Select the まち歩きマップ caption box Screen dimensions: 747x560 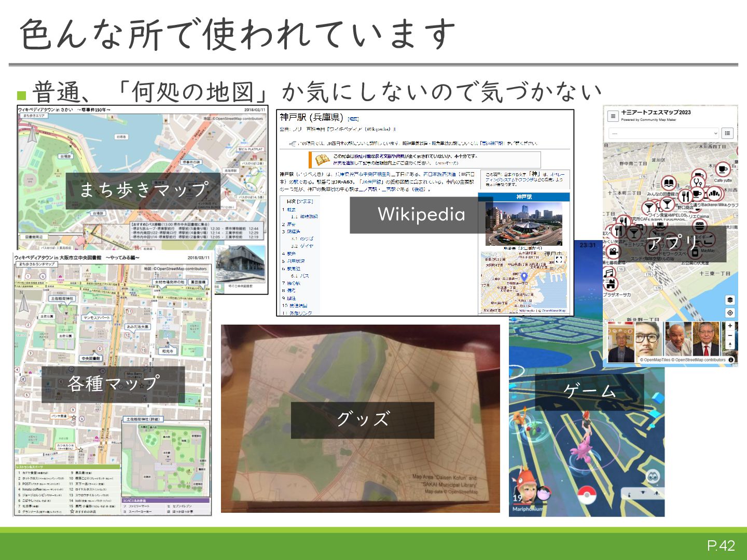pyautogui.click(x=143, y=190)
